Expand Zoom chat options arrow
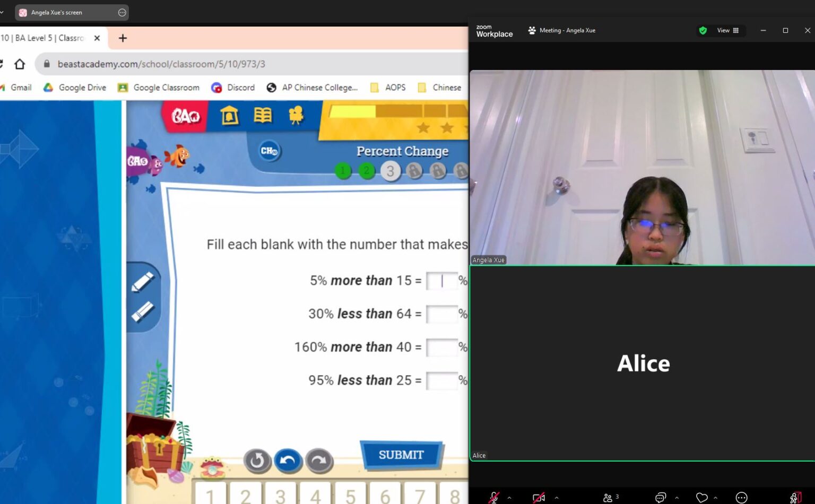Image resolution: width=815 pixels, height=504 pixels. 677,498
